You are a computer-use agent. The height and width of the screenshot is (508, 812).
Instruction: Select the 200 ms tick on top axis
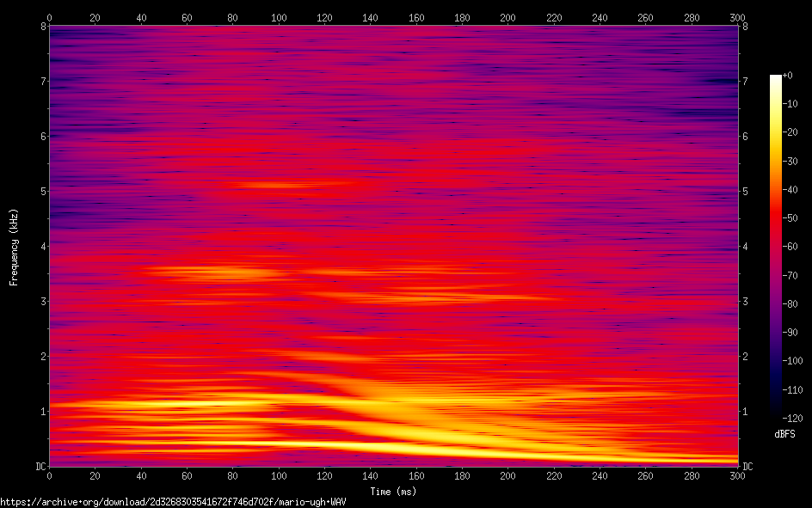click(x=508, y=17)
